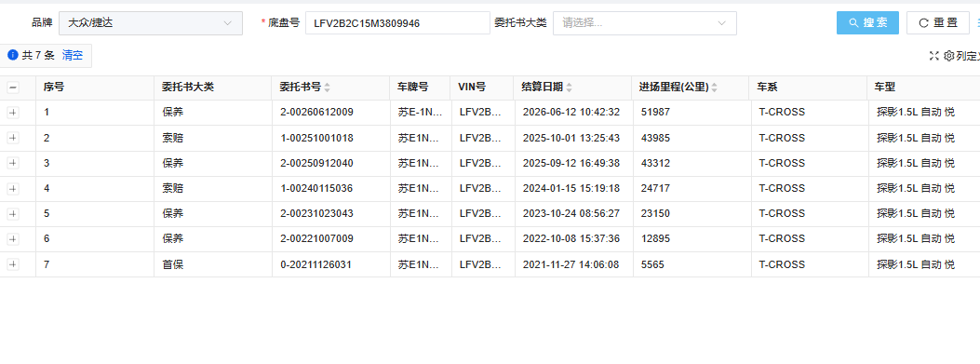Screen dimensions: 980x364
Task: Click the 清空 link
Action: click(x=73, y=56)
